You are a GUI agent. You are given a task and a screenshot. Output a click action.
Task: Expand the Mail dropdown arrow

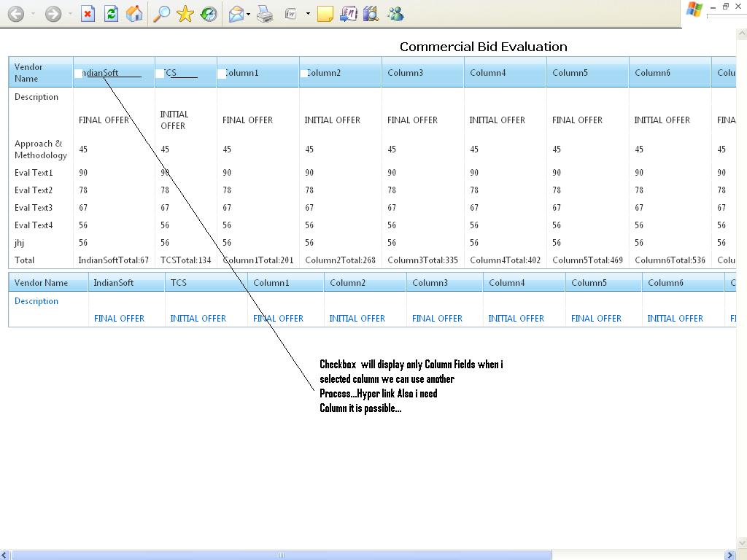click(x=248, y=15)
